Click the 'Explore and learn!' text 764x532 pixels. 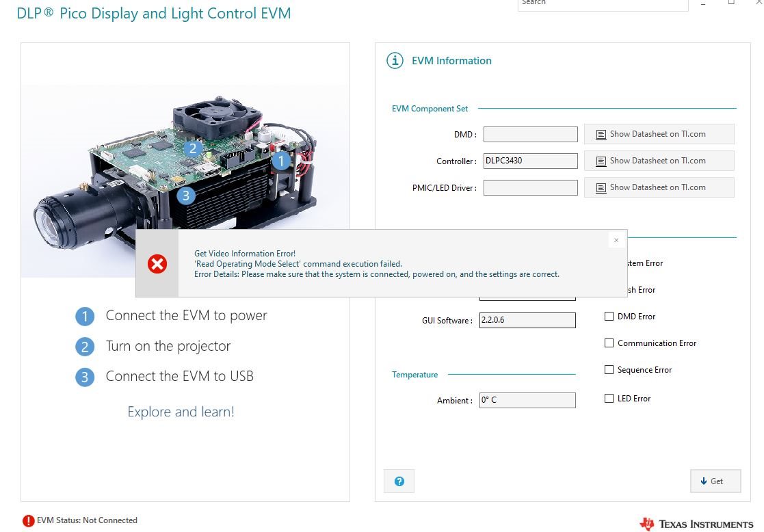[181, 412]
